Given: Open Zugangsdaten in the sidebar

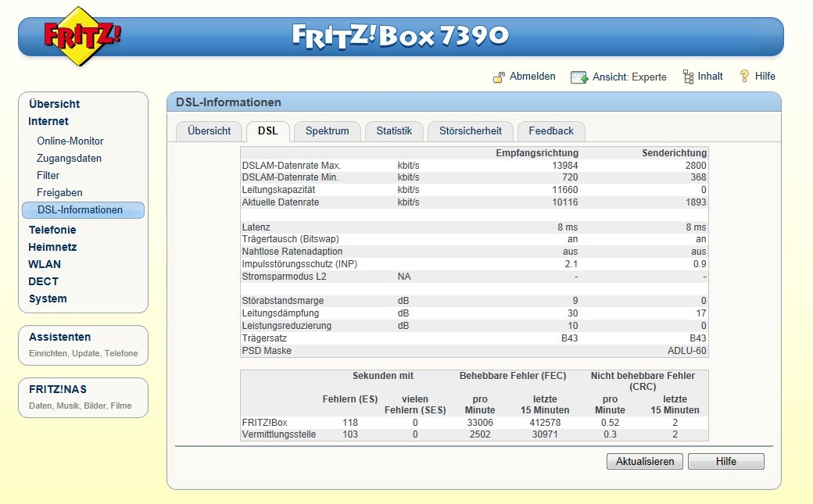Looking at the screenshot, I should point(69,158).
